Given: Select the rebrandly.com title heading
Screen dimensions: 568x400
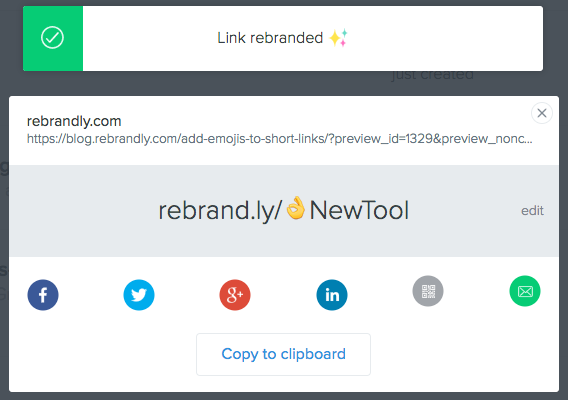Looking at the screenshot, I should click(74, 121).
